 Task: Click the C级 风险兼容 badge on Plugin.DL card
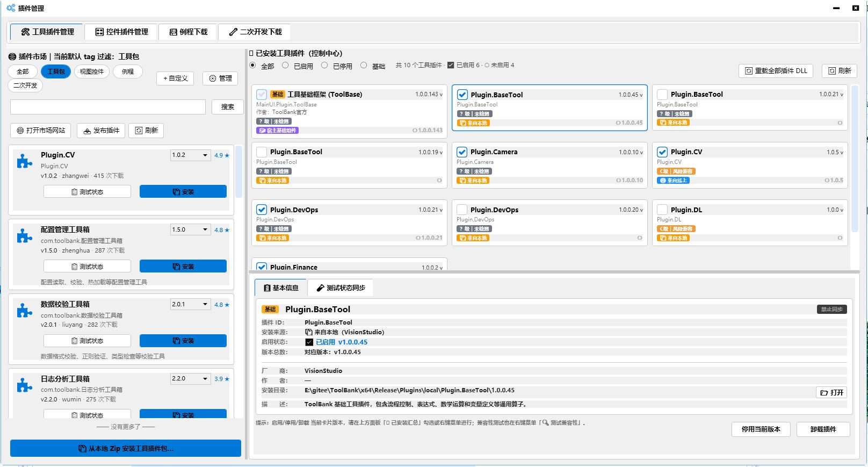tap(676, 229)
